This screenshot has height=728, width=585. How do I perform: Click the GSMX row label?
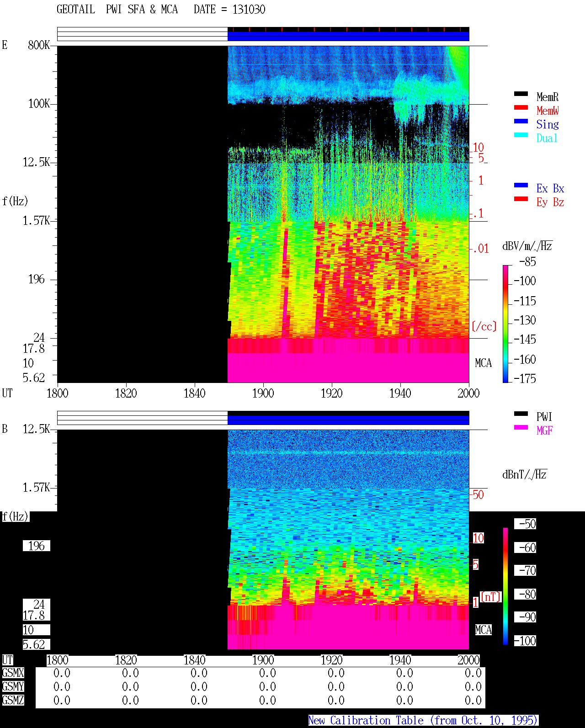13,673
